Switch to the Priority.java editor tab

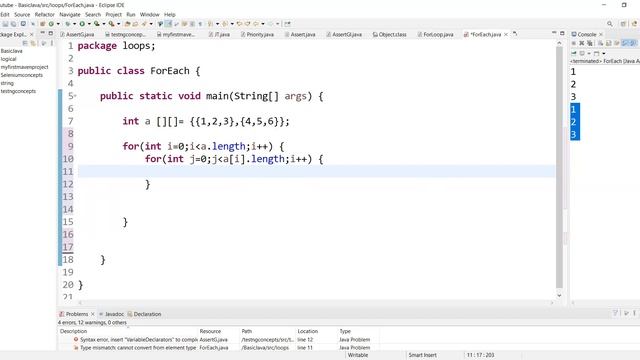[x=257, y=35]
